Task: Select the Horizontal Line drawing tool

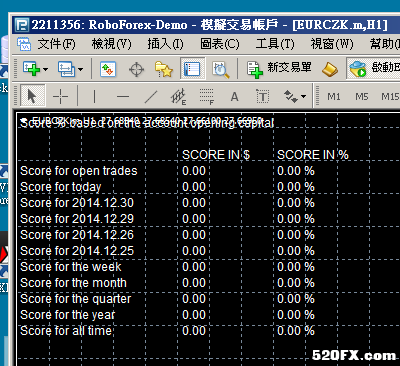Action: pyautogui.click(x=123, y=97)
